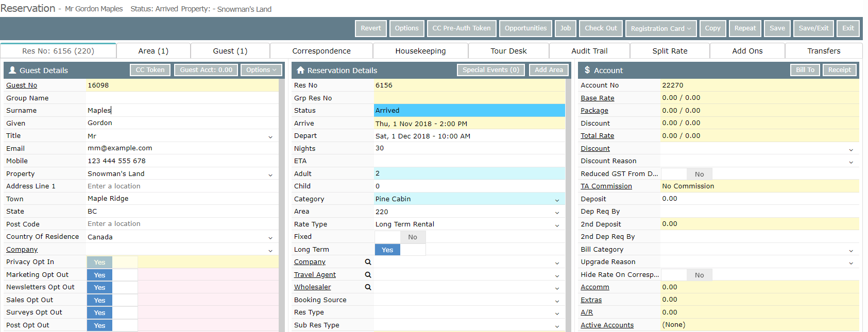Open the Rate Type dropdown
Viewport: 868px width, 332px height.
coord(557,225)
